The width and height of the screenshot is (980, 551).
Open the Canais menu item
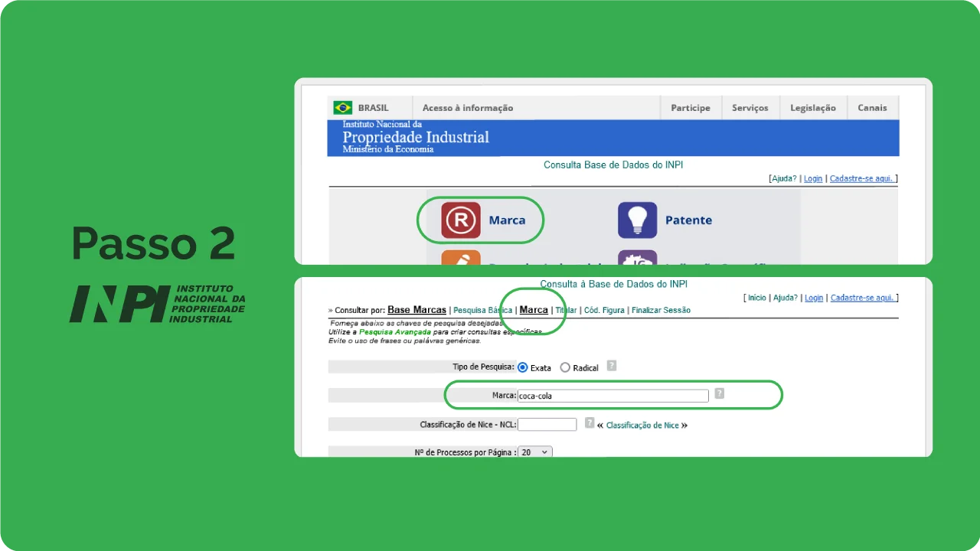coord(872,108)
